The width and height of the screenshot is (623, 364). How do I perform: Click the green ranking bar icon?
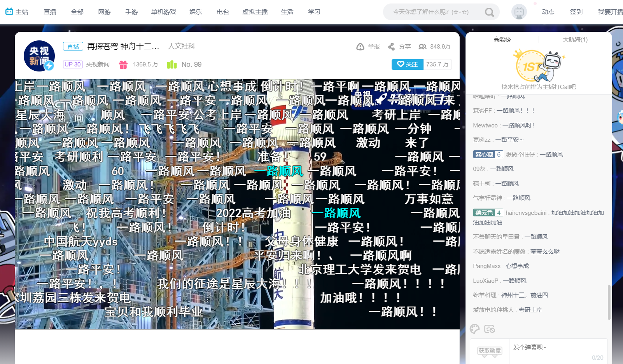click(x=171, y=64)
